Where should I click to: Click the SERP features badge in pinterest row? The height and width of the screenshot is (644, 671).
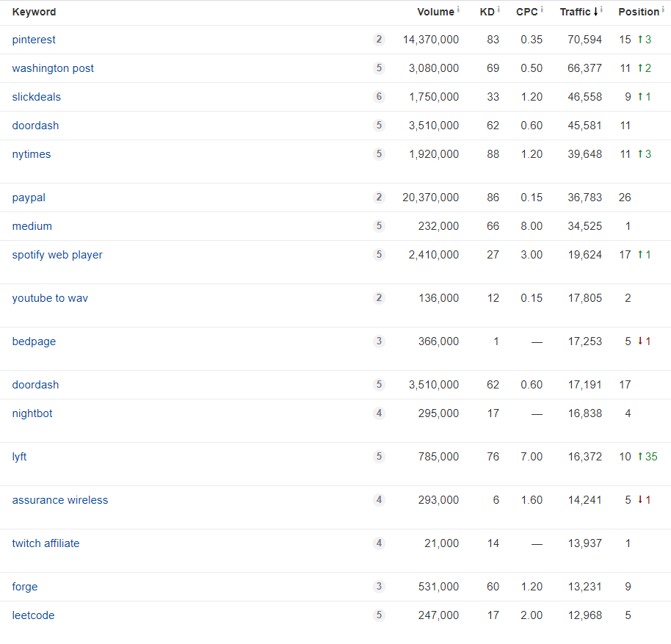pos(379,40)
